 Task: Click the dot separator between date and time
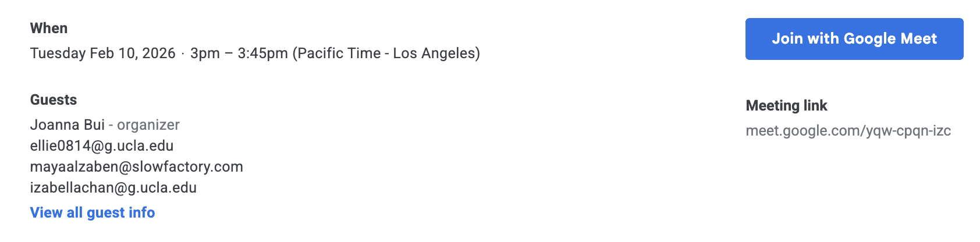(183, 54)
